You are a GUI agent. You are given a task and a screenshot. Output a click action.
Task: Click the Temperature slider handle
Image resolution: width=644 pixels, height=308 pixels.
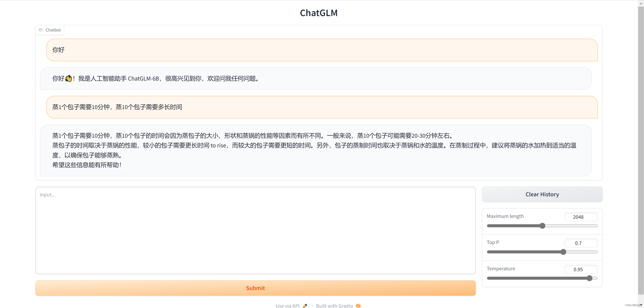point(589,278)
